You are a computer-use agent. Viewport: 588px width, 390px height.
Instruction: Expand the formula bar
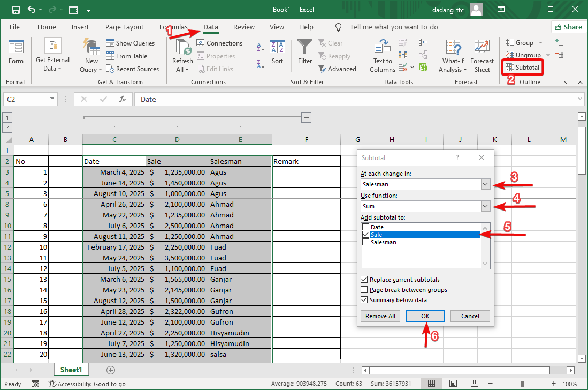point(580,99)
